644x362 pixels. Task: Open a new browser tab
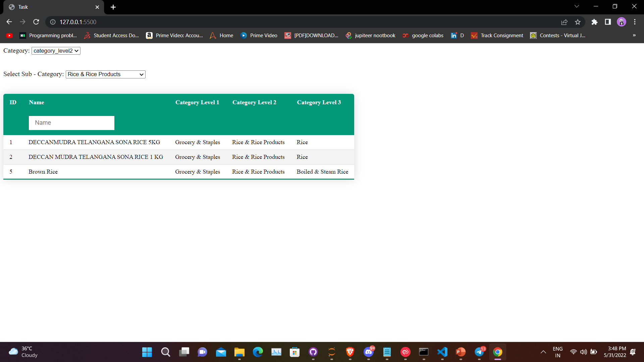(113, 7)
